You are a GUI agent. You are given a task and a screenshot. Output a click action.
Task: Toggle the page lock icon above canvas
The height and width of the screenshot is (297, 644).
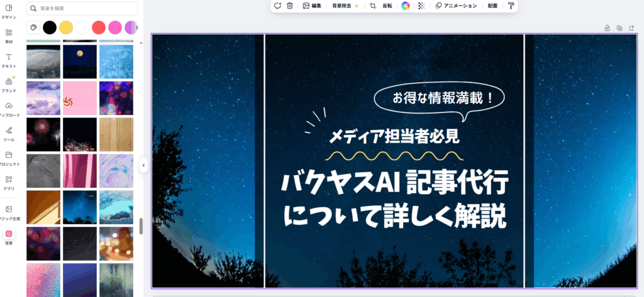point(607,28)
